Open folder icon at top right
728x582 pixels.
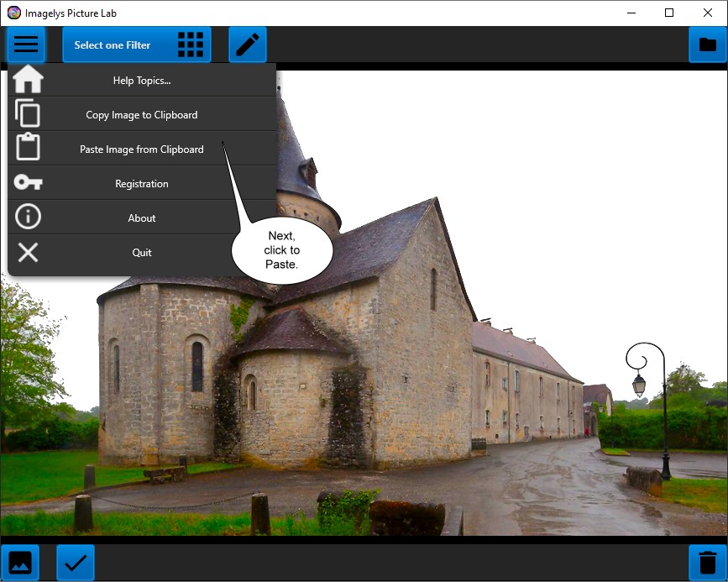(708, 45)
